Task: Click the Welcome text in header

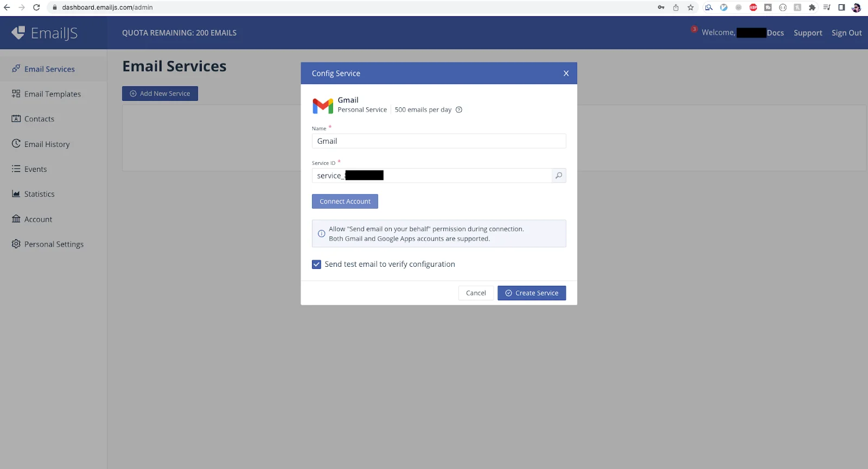Action: pos(718,33)
